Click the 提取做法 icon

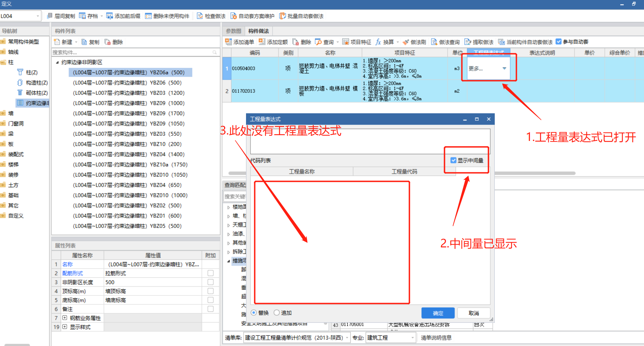[467, 42]
